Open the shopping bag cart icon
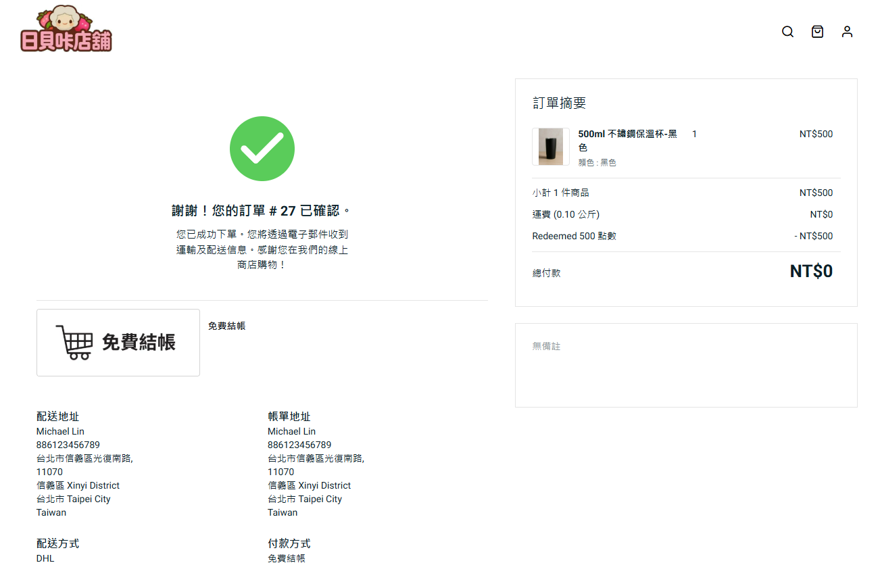The width and height of the screenshot is (880, 588). pos(817,32)
